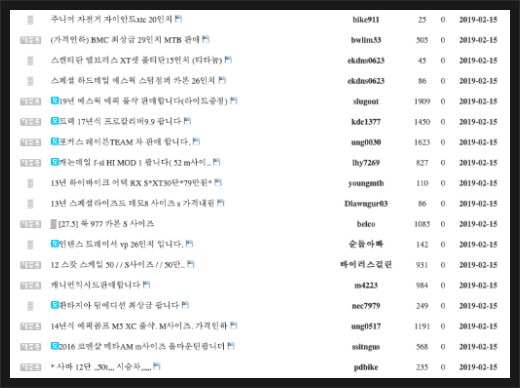The image size is (520, 388).
Task: Click image icon after XT셋 풀티탄15인치 title
Action: [228, 60]
